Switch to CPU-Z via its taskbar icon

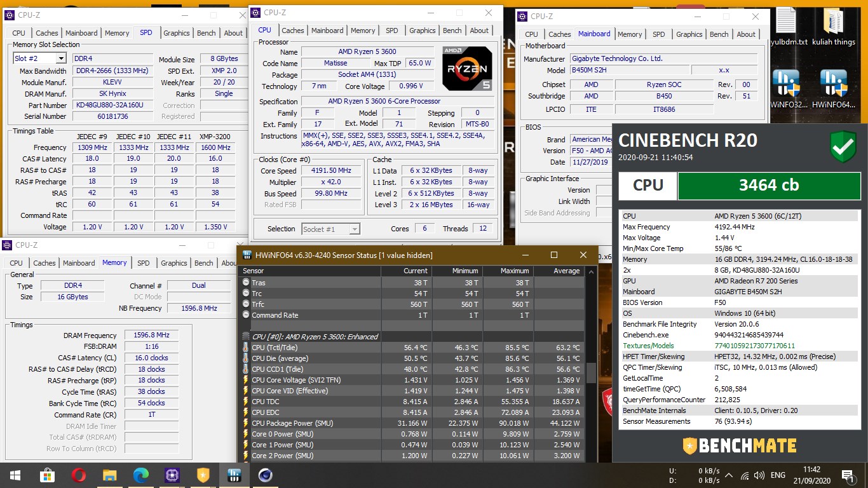[172, 475]
